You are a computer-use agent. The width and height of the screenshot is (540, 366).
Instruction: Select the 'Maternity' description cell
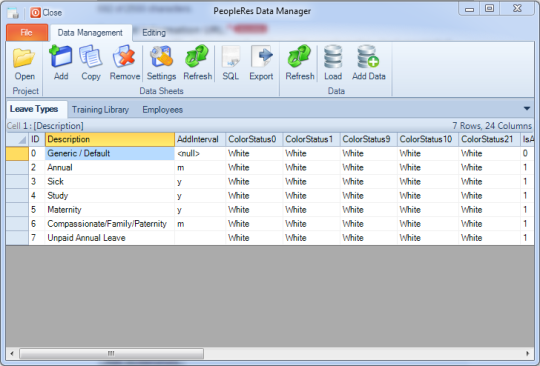point(110,210)
